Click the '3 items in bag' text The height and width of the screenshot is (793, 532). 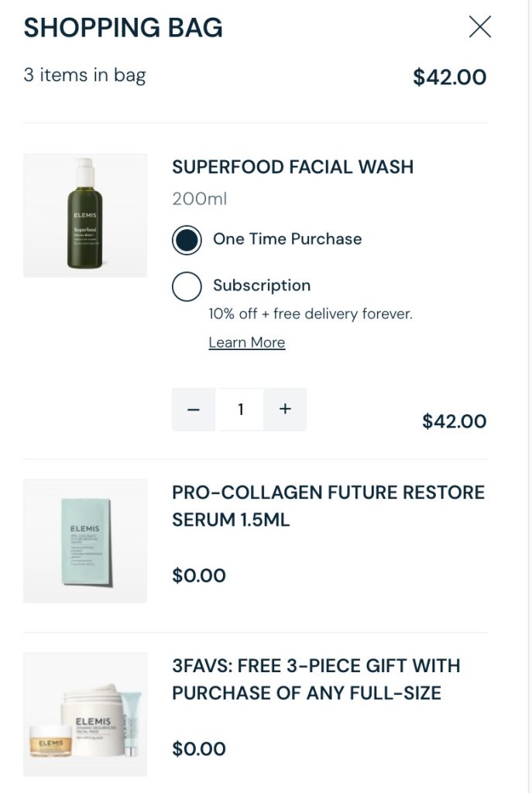pyautogui.click(x=84, y=75)
